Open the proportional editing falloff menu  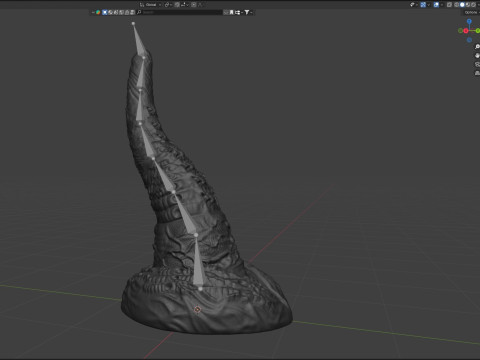click(x=201, y=5)
